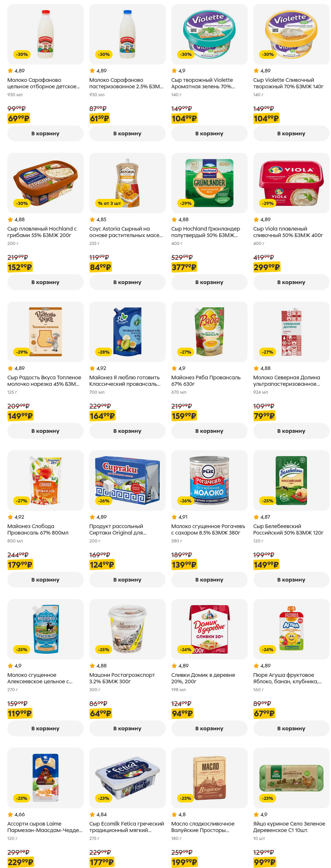Open Violette Ароматная зелень product image
Viewport: 331px width, 868px height.
(x=209, y=34)
